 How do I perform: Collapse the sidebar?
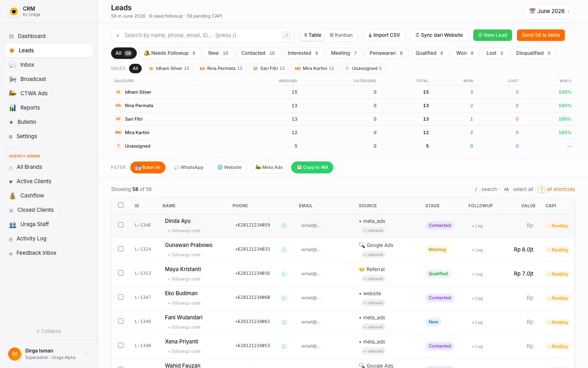[x=49, y=331]
